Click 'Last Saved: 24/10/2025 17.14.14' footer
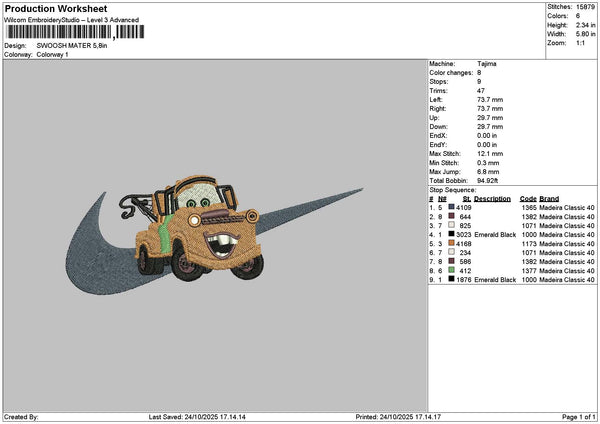The height and width of the screenshot is (424, 600). pyautogui.click(x=197, y=417)
